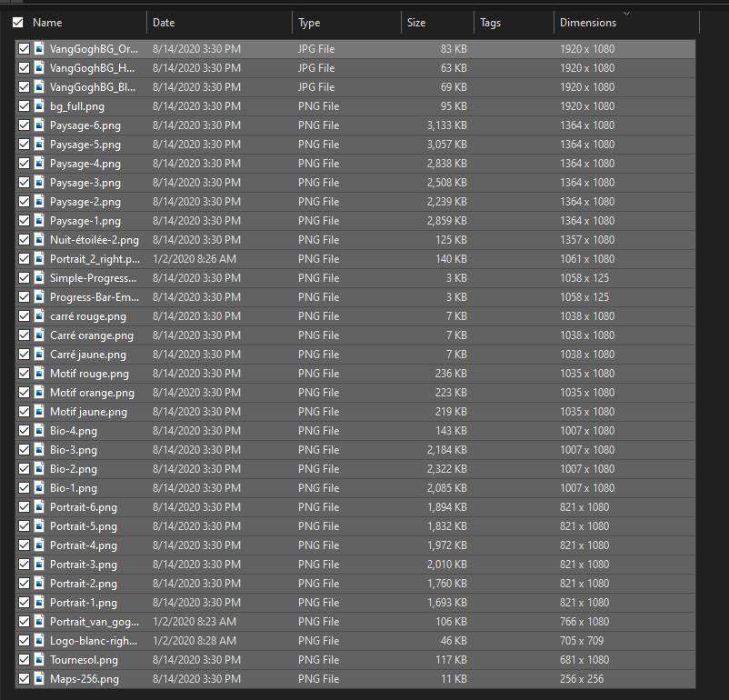Click the file icon next to bg_full.png

[x=39, y=106]
